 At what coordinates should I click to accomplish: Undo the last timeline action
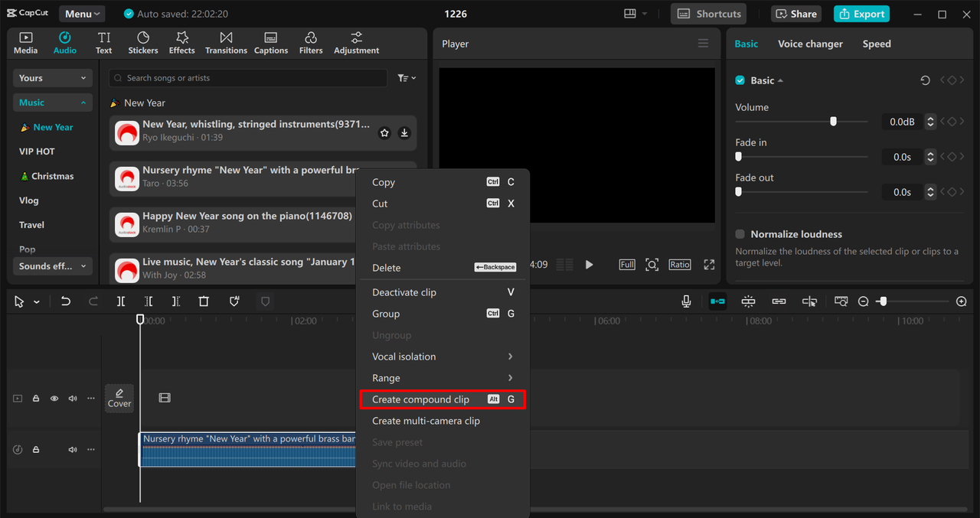pos(66,301)
